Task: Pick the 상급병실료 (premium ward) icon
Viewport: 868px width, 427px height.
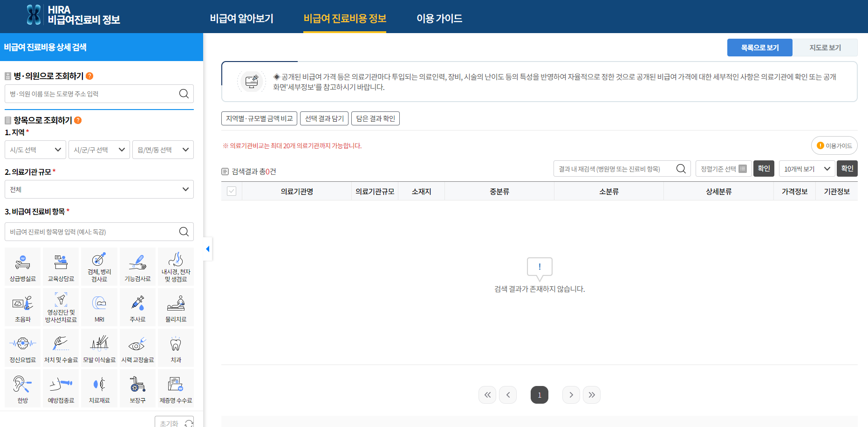Action: point(22,266)
